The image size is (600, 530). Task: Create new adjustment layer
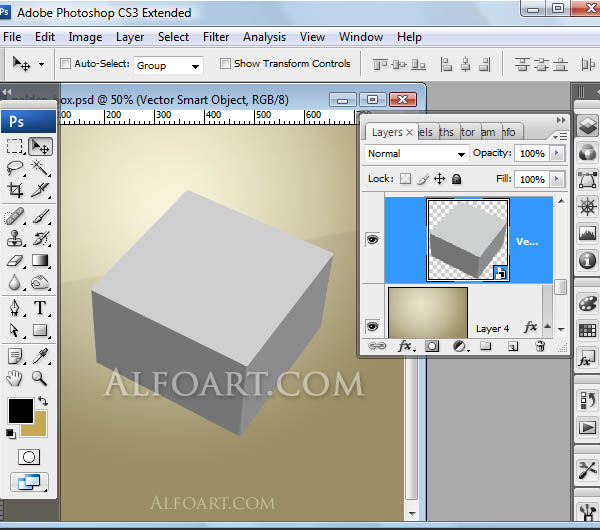pyautogui.click(x=460, y=346)
